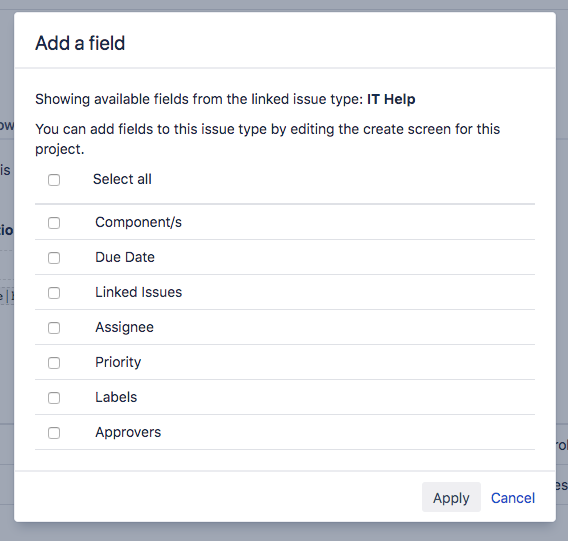Tick the Select all checkbox

tap(54, 180)
